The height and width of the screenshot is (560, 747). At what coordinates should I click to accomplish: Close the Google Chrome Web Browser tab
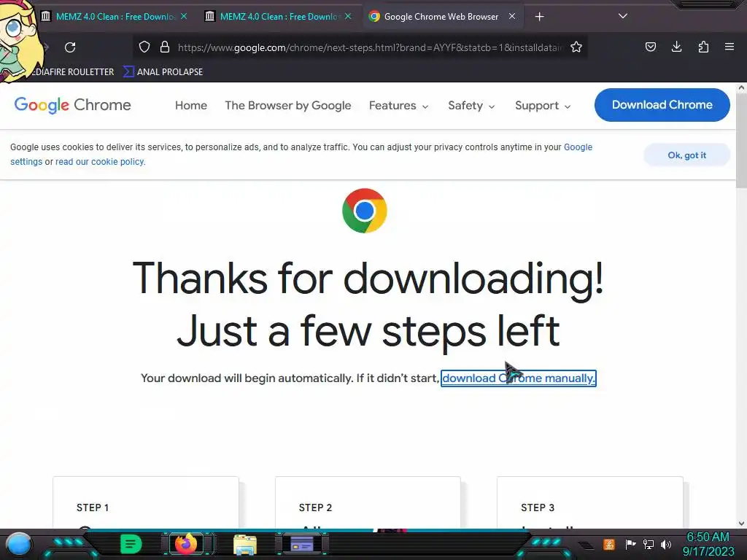coord(512,16)
